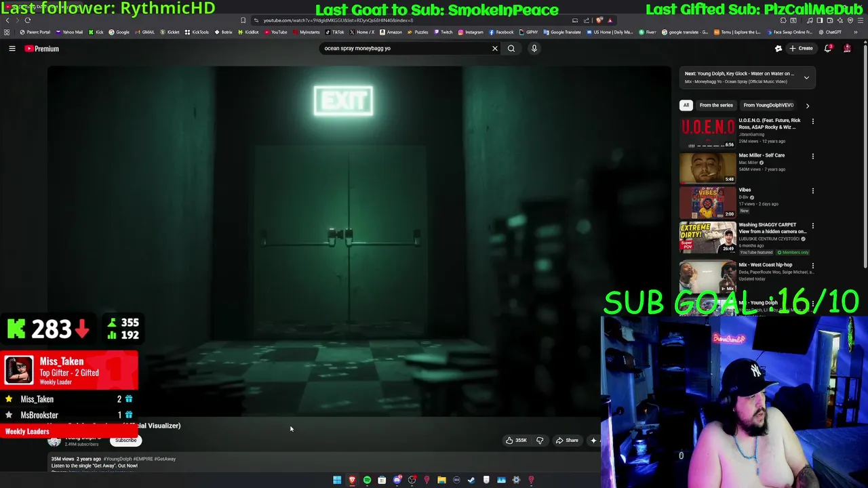Open Parent Portal bookmark
Screen dimensions: 868x488
(x=35, y=32)
